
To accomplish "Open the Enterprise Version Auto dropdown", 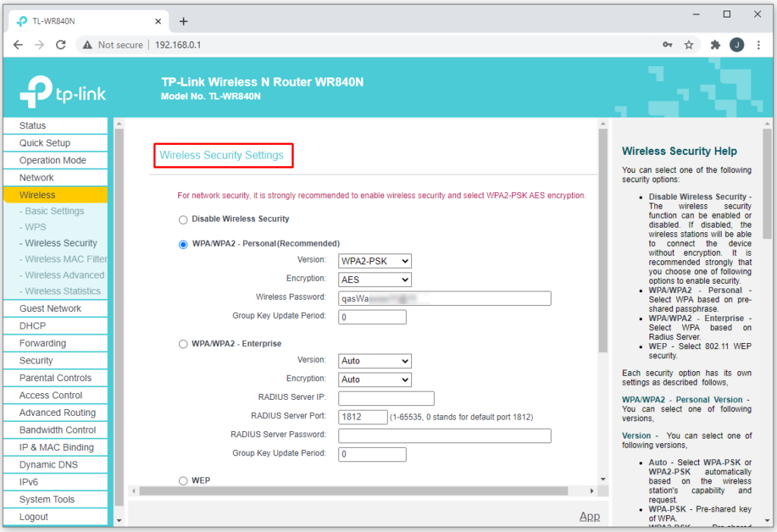I will (x=374, y=360).
